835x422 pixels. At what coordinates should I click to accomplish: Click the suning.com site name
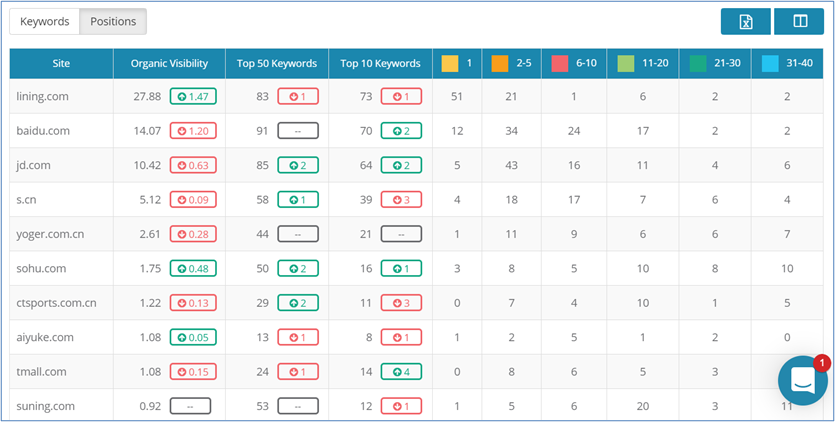45,406
